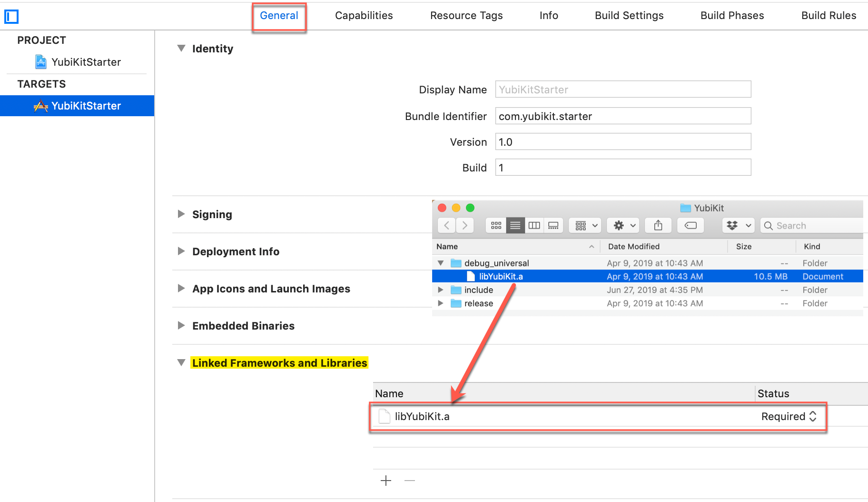Viewport: 868px width, 502px height.
Task: Open the Info tab
Action: tap(549, 15)
